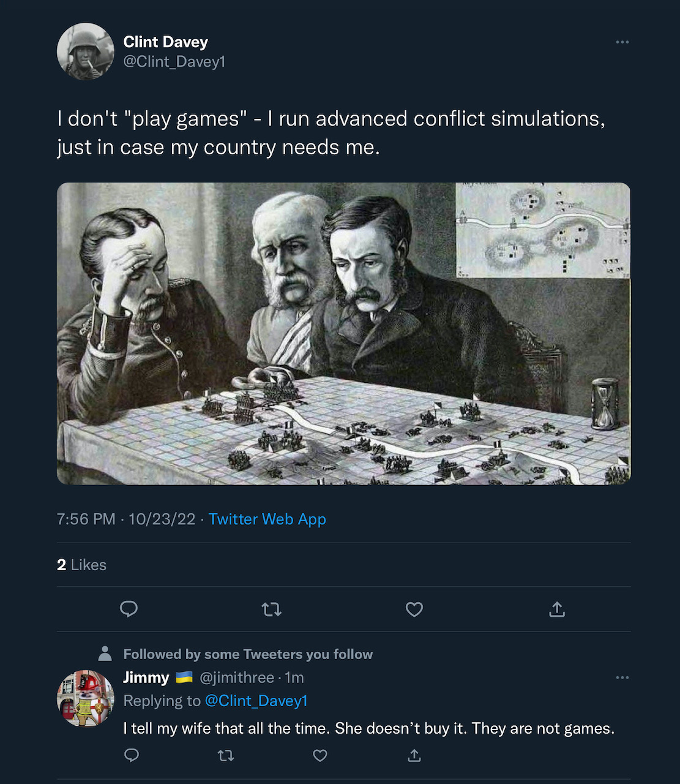Image resolution: width=680 pixels, height=784 pixels.
Task: Share the main tweet via share icon
Action: [557, 609]
